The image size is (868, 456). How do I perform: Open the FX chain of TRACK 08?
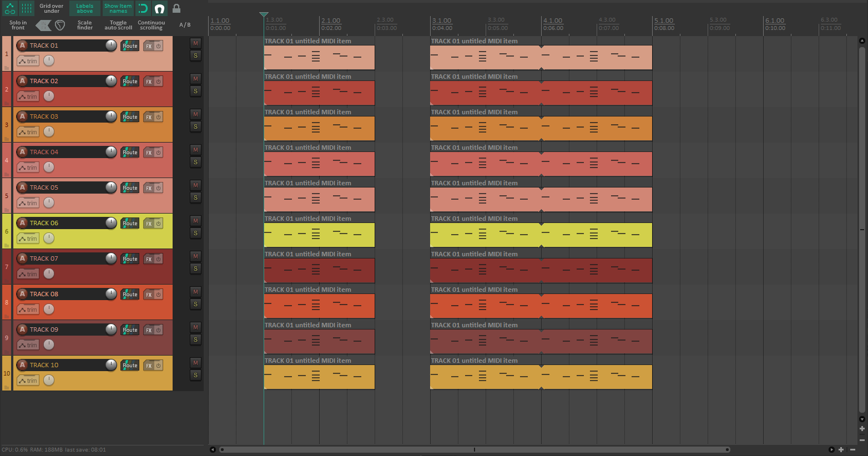point(149,295)
